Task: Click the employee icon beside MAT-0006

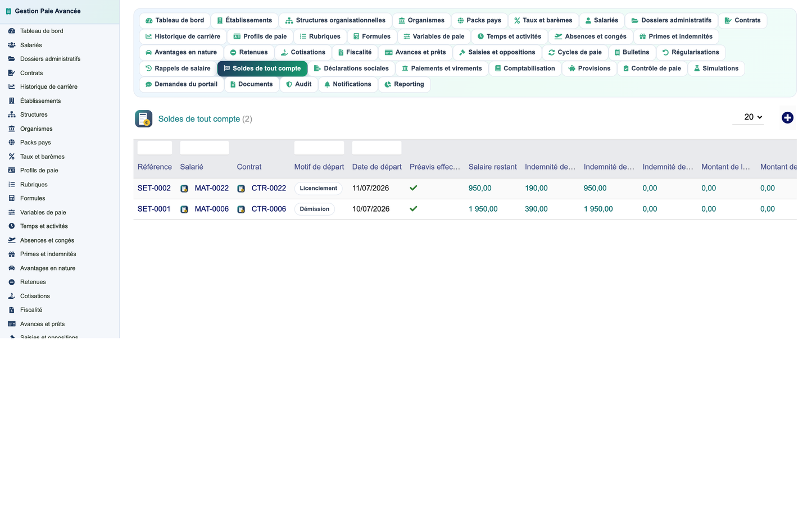Action: pos(184,209)
